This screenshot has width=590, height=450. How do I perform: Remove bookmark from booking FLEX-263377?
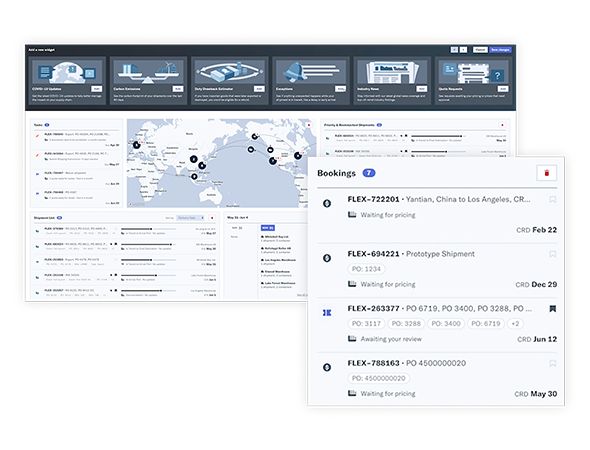click(x=552, y=309)
